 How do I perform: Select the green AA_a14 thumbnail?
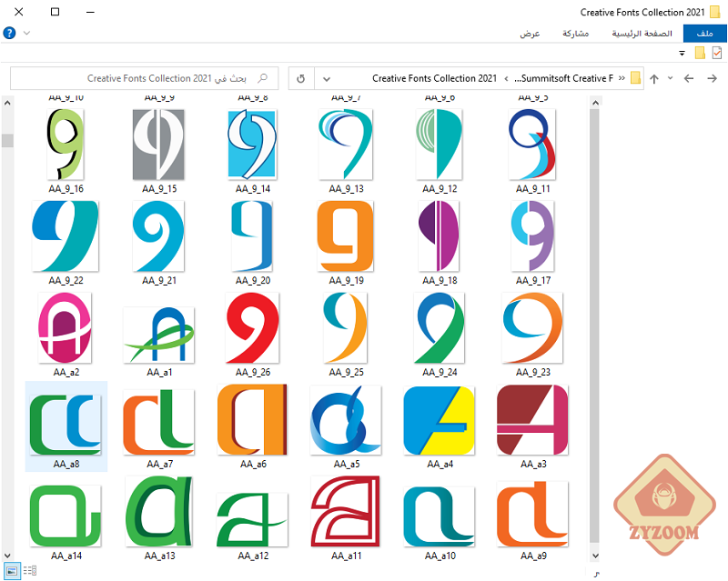(66, 516)
